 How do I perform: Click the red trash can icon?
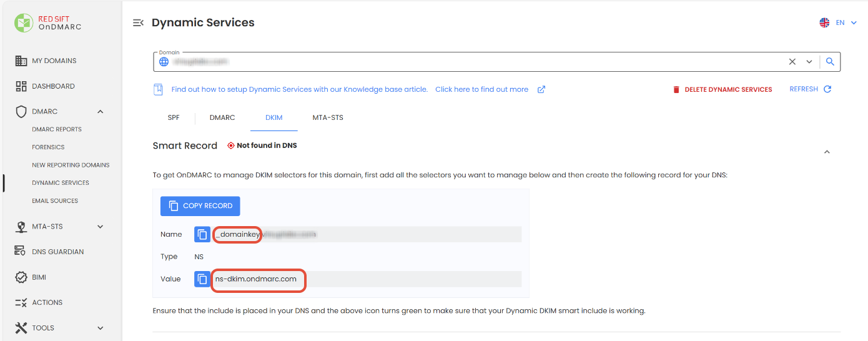click(676, 89)
